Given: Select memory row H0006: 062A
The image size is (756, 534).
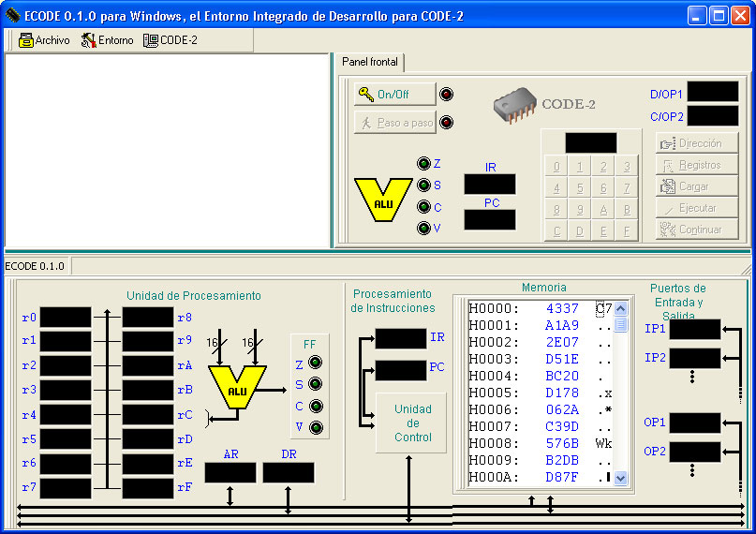Looking at the screenshot, I should click(540, 409).
